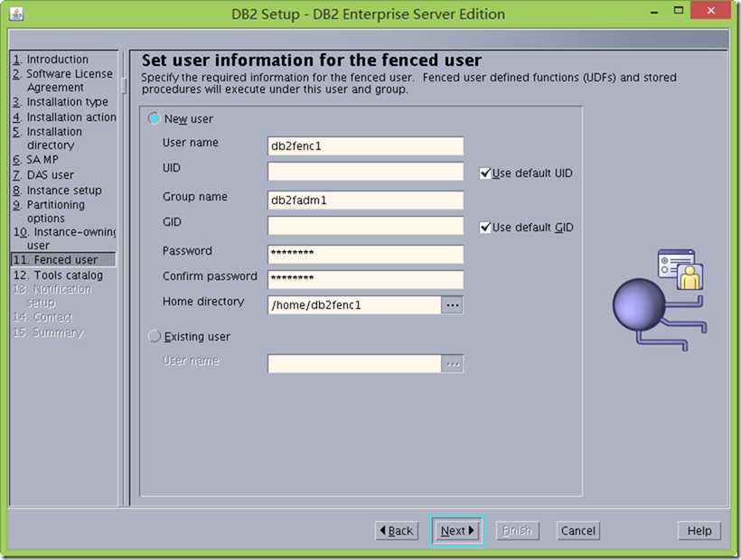Click the 'Confirm password' label
This screenshot has height=560, width=741.
tap(210, 276)
